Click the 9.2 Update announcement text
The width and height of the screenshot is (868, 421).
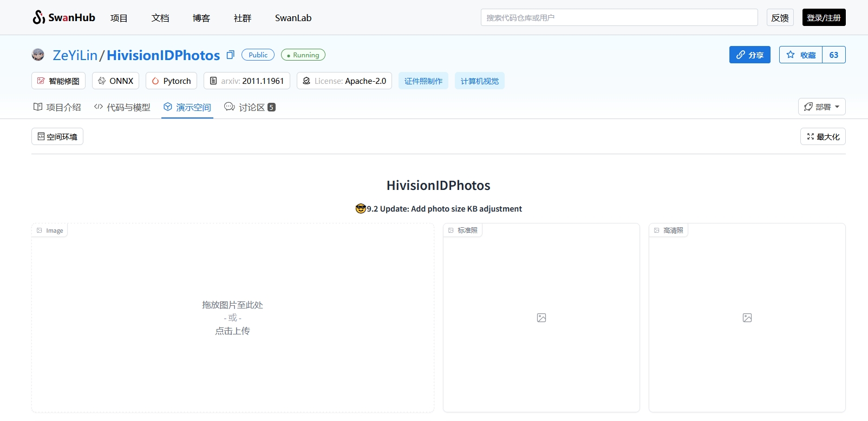click(439, 209)
